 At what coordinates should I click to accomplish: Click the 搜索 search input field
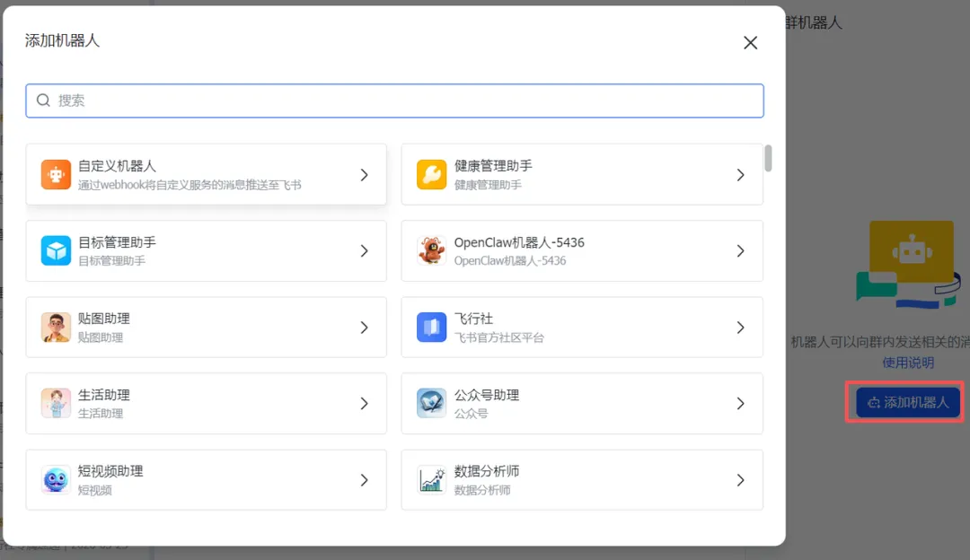click(x=395, y=101)
